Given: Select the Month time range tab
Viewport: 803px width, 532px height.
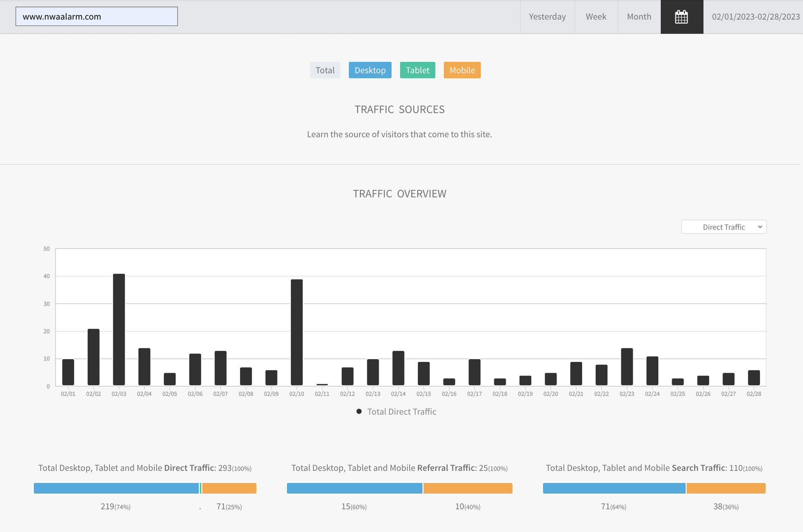Looking at the screenshot, I should click(639, 17).
